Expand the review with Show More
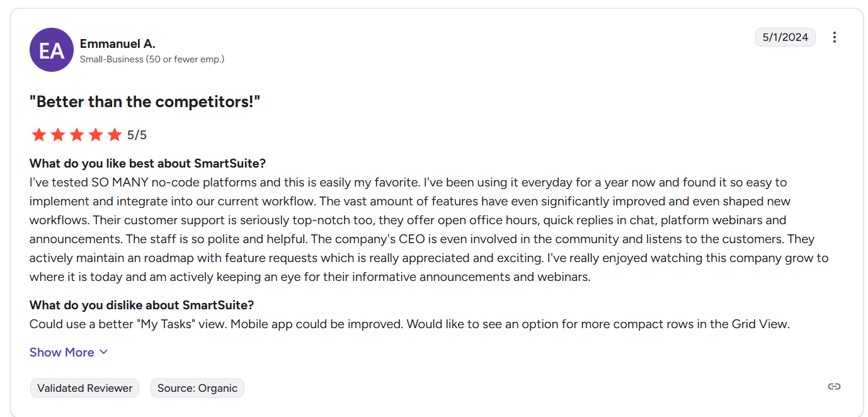 69,352
